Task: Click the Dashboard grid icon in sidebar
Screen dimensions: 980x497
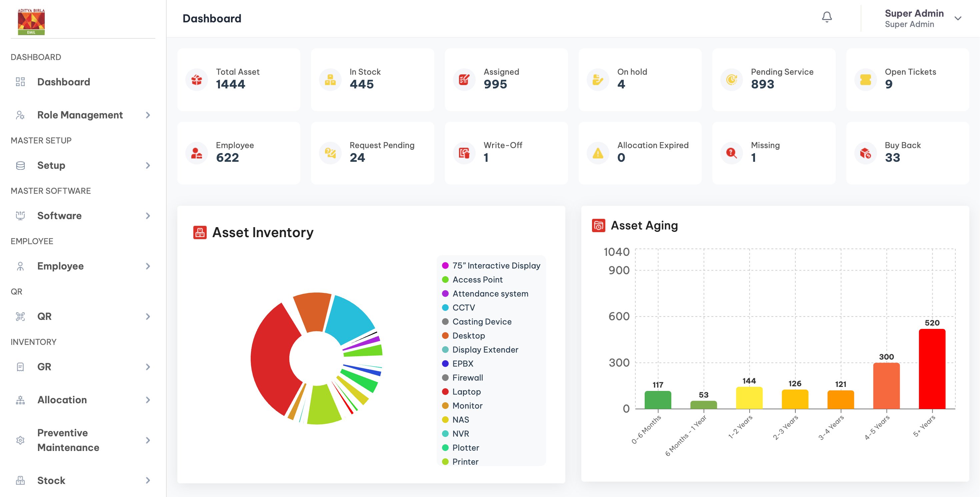Action: click(20, 82)
